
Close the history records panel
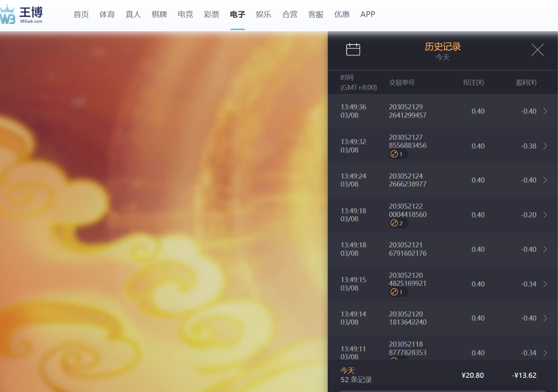(x=537, y=50)
